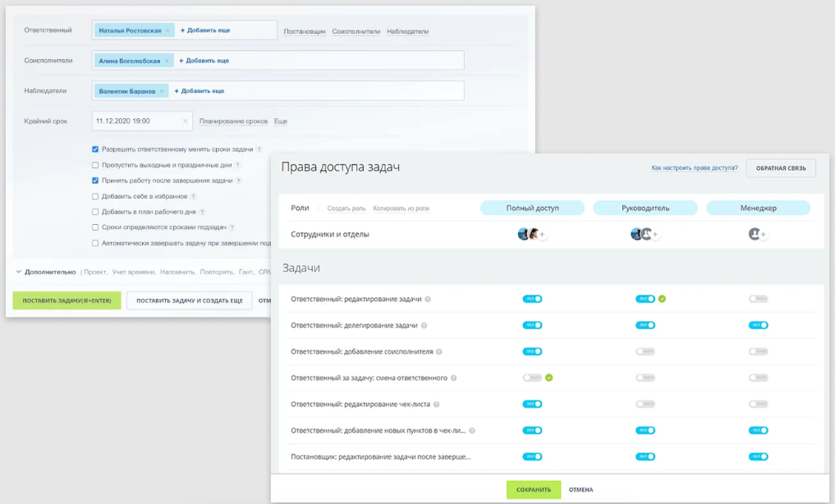Open help icon next to Ответственный: редактирование задачи
Viewport: 835px width, 504px height.
click(x=428, y=299)
